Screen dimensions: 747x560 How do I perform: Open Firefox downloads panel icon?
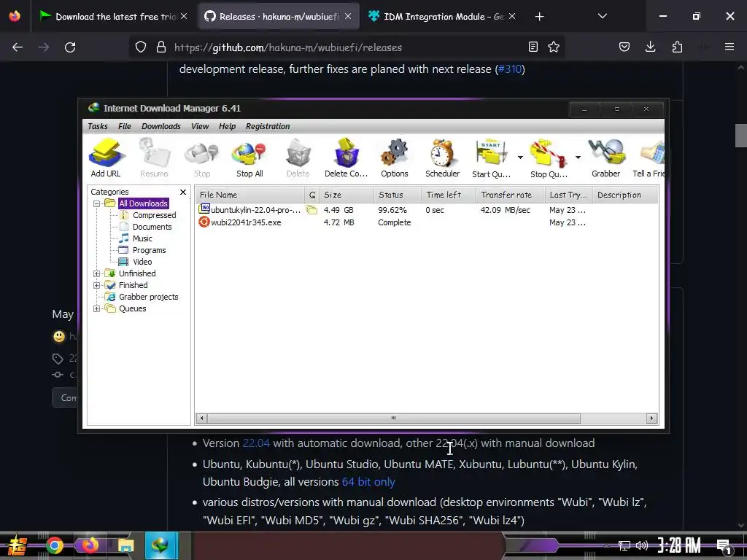[650, 47]
